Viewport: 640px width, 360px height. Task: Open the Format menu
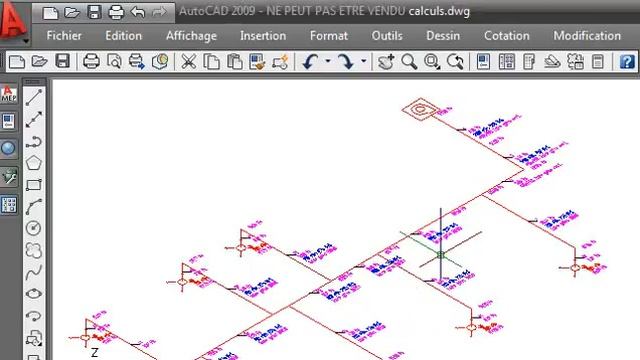[x=329, y=36]
